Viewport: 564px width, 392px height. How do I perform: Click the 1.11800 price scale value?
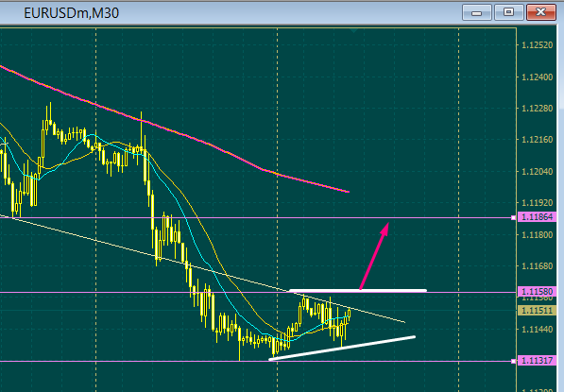(x=537, y=235)
